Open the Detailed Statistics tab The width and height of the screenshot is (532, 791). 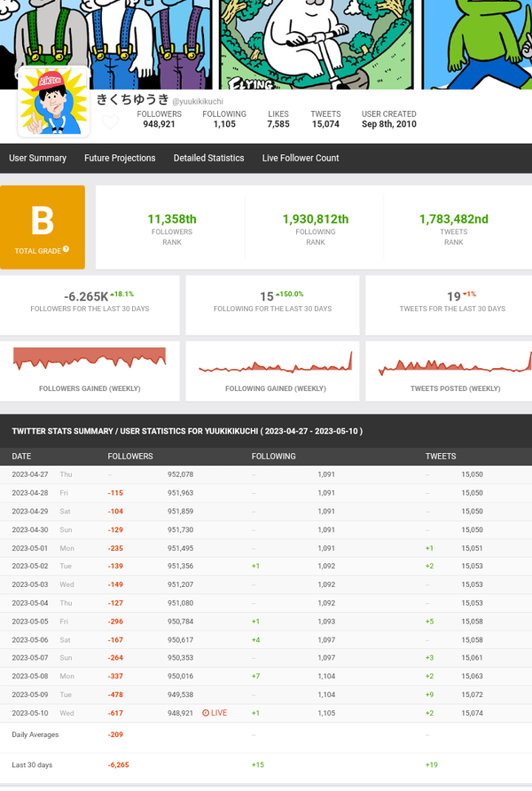(x=208, y=158)
